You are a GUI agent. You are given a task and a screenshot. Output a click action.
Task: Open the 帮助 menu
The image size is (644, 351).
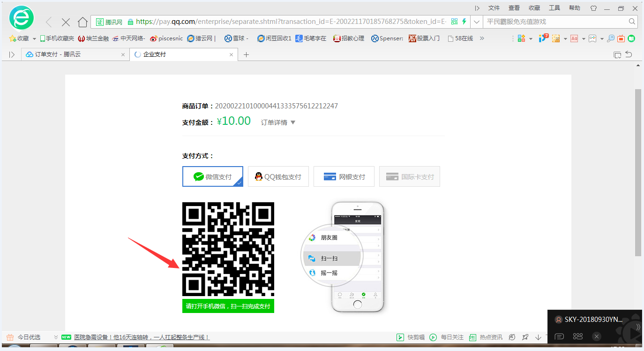575,8
